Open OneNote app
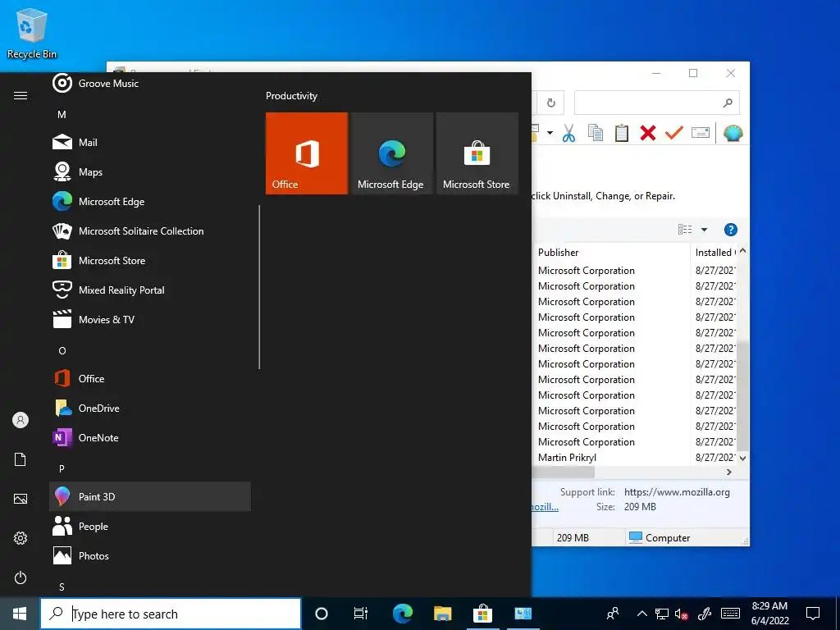The height and width of the screenshot is (630, 840). [150, 438]
